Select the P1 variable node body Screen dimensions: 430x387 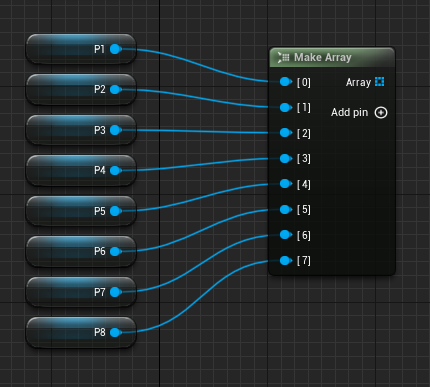click(81, 49)
